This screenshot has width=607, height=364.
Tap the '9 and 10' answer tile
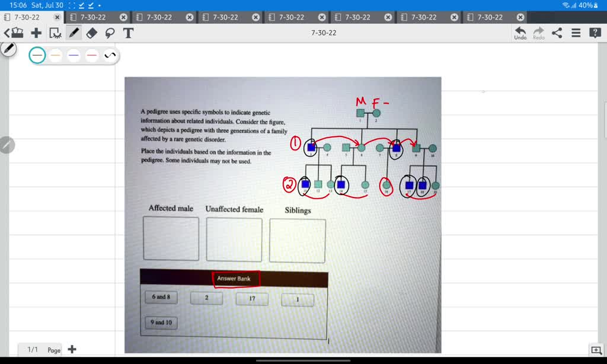pyautogui.click(x=161, y=323)
